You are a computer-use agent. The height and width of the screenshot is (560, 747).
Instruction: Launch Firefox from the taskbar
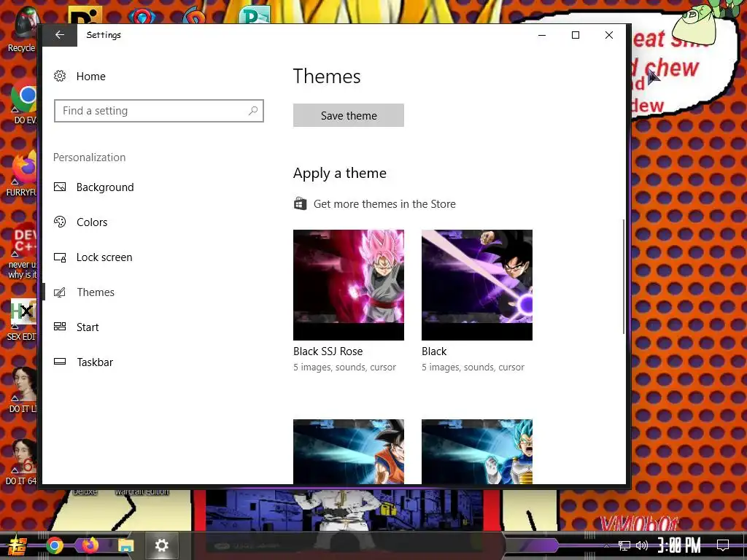point(90,545)
